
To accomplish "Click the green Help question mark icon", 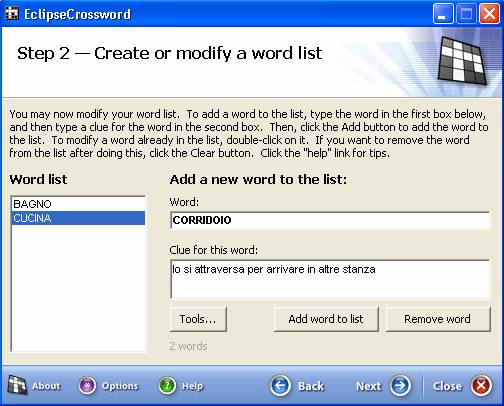I will point(167,386).
